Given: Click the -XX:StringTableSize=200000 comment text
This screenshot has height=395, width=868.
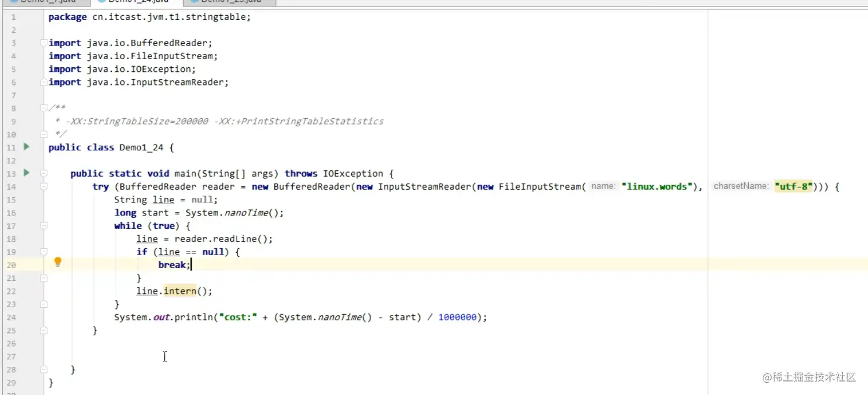Looking at the screenshot, I should click(136, 121).
